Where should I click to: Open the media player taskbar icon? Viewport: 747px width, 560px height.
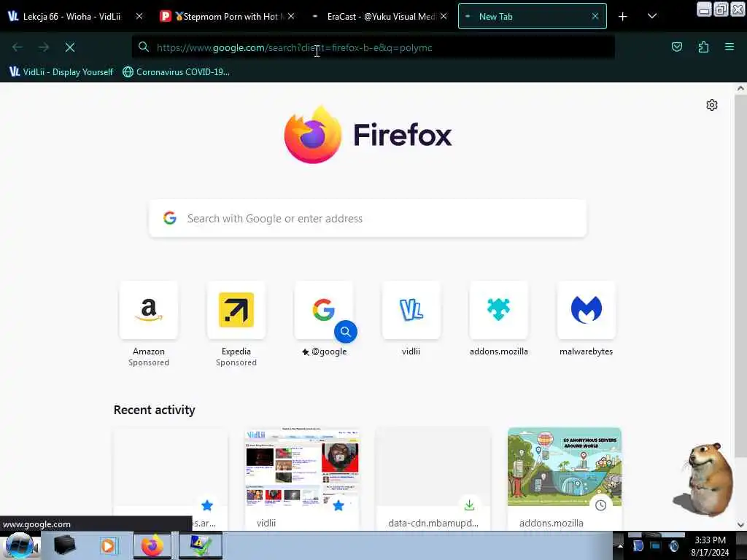108,545
